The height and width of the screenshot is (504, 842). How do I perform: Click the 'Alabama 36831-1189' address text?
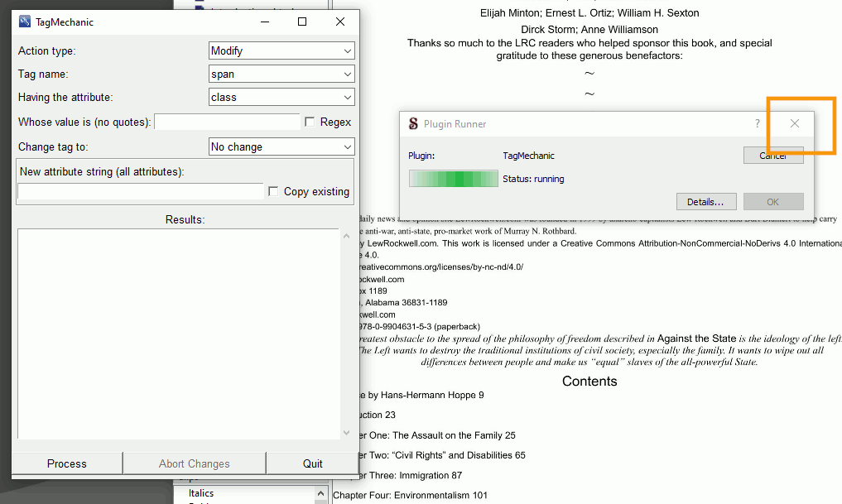(x=404, y=303)
